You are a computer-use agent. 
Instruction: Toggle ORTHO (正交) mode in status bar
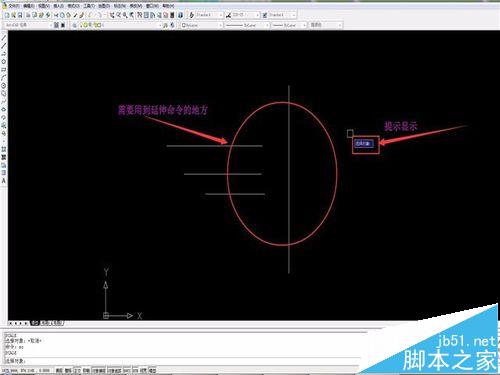tap(77, 370)
